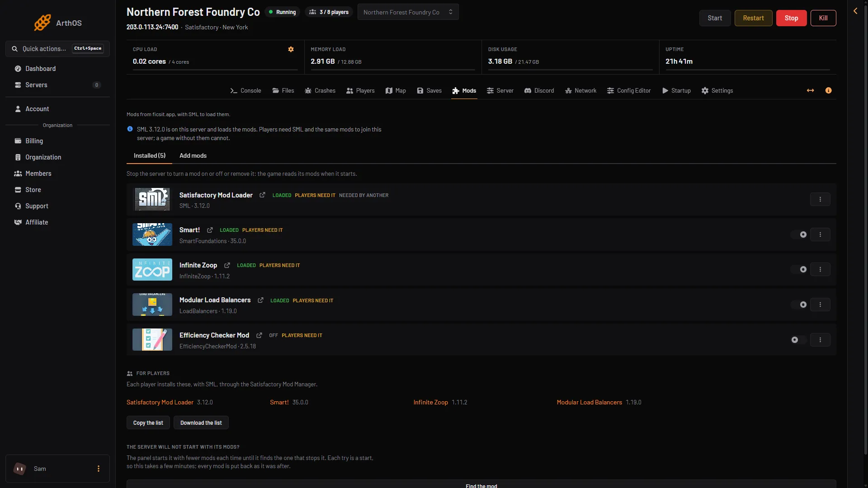Screen dimensions: 868x488
Task: Click Copy the list button
Action: (x=148, y=423)
